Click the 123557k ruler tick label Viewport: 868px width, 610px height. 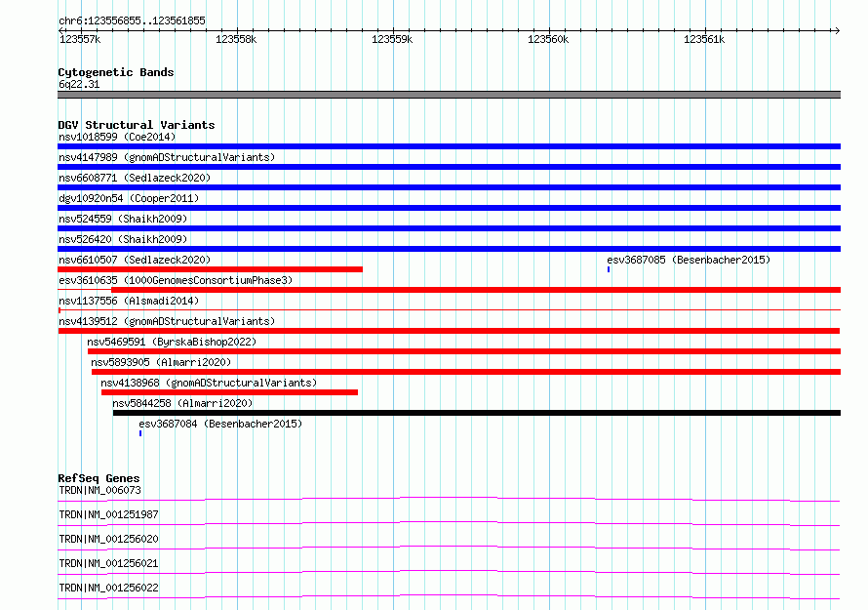[x=80, y=39]
